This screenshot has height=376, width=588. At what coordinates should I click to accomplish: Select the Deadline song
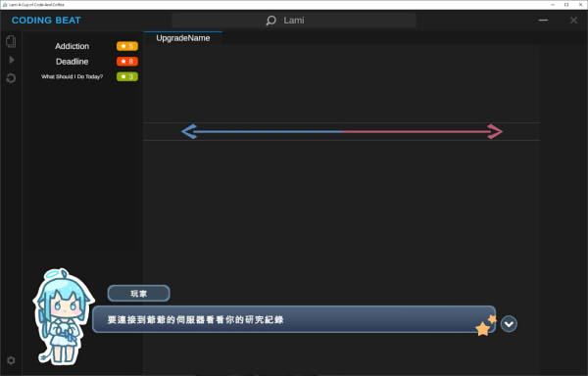pyautogui.click(x=72, y=62)
